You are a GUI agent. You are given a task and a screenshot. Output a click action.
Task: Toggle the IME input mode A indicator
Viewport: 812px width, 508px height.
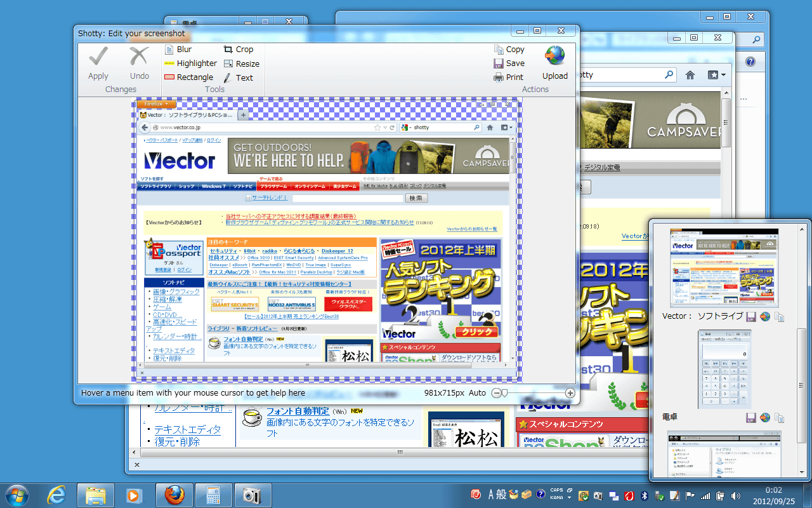(x=491, y=495)
